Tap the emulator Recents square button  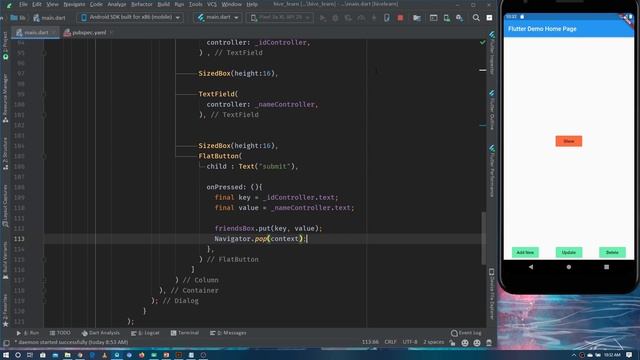click(607, 267)
